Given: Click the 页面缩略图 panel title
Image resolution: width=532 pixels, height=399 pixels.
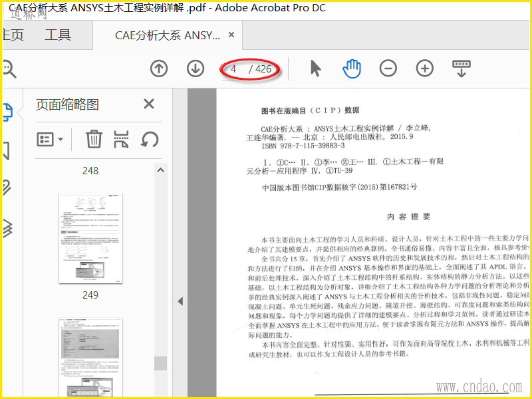Looking at the screenshot, I should pos(68,104).
